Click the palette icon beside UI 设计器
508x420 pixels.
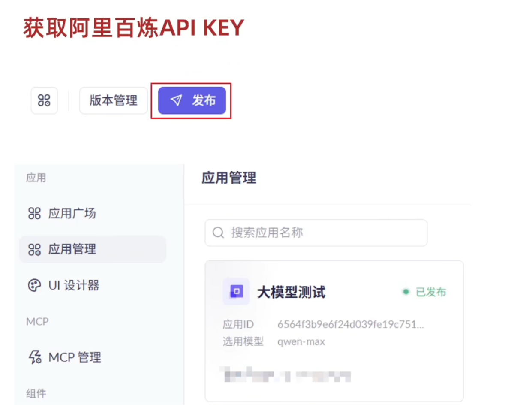click(34, 285)
